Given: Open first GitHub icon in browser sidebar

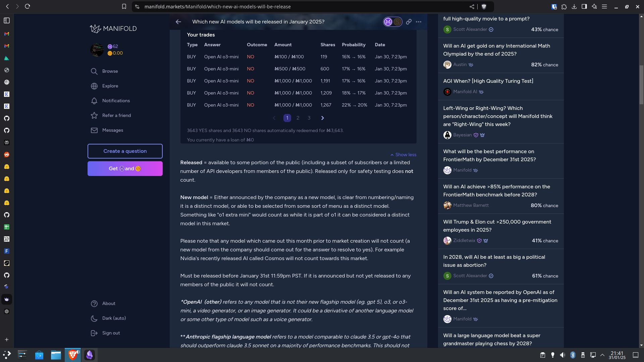Looking at the screenshot, I should click(7, 118).
